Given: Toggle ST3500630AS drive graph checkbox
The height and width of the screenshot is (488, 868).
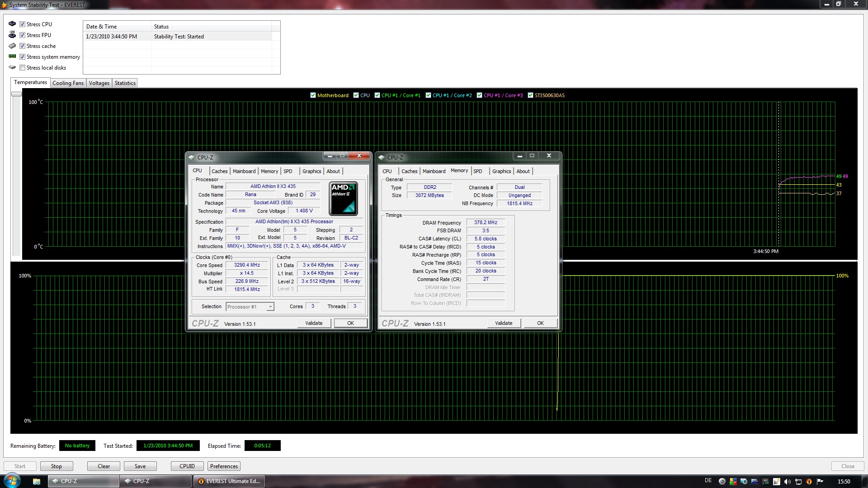Looking at the screenshot, I should (530, 95).
